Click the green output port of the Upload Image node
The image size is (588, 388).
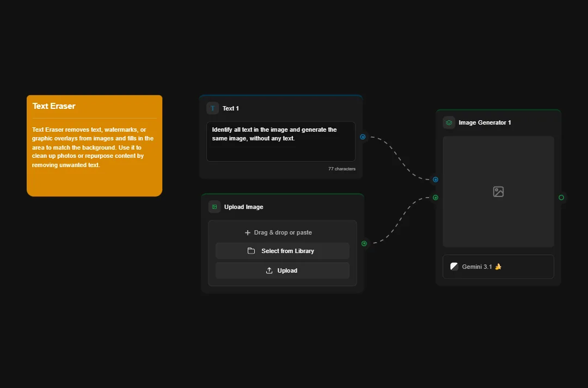tap(364, 243)
